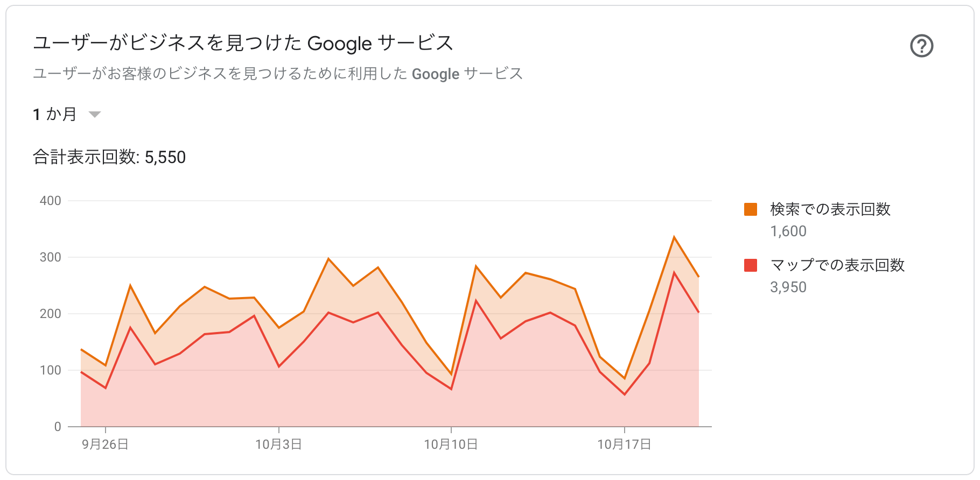980x480 pixels.
Task: Click the card title ユーザーがビジネスを見つけた Google サービス
Action: 243,43
